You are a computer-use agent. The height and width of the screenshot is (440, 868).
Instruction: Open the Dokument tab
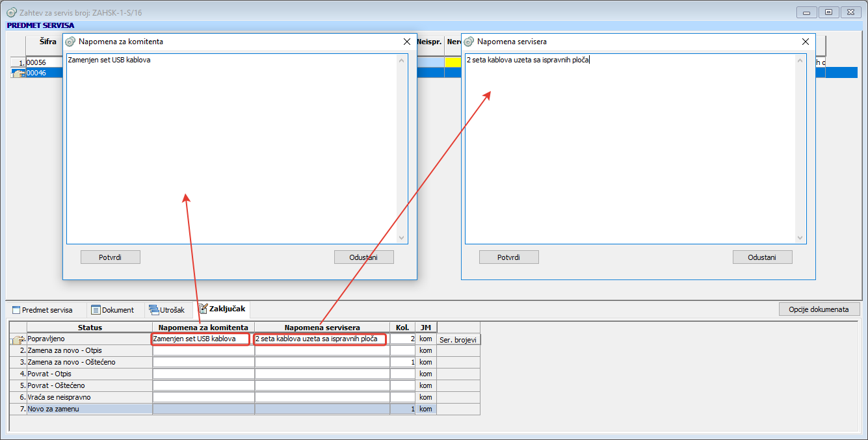112,310
